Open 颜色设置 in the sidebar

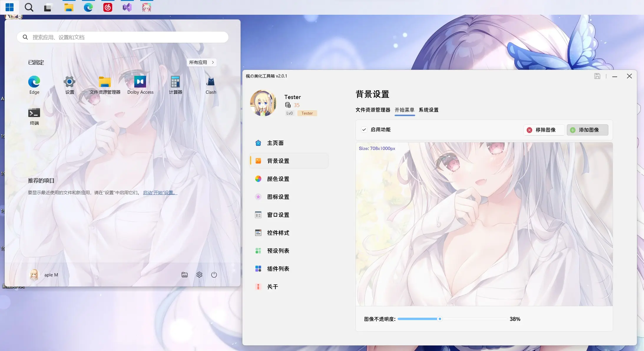tap(289, 179)
